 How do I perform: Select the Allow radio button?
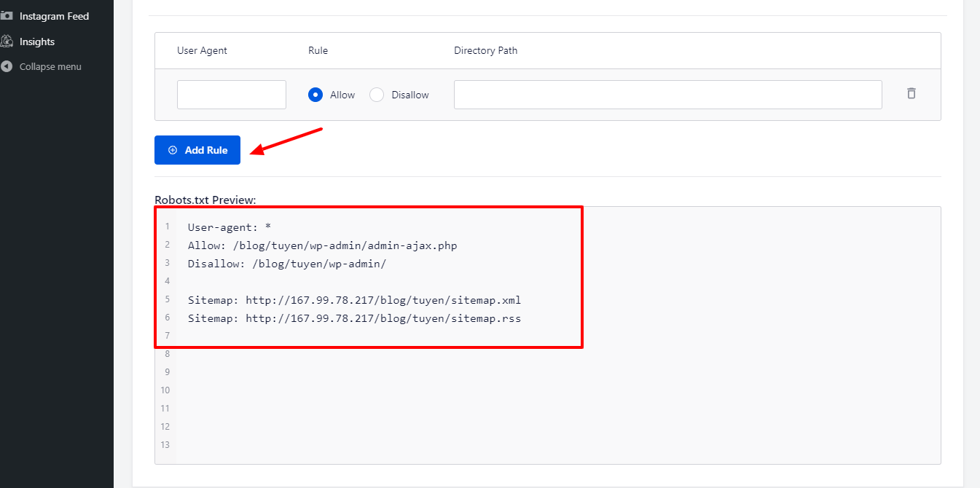click(x=315, y=94)
